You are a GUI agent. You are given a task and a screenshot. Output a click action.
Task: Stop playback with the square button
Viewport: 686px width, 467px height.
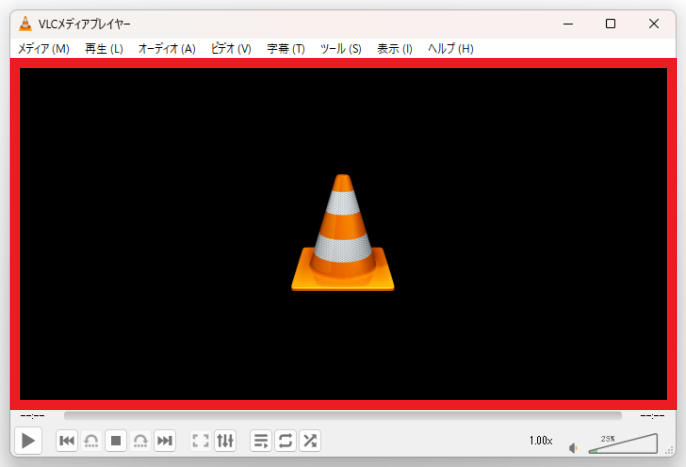click(x=116, y=440)
